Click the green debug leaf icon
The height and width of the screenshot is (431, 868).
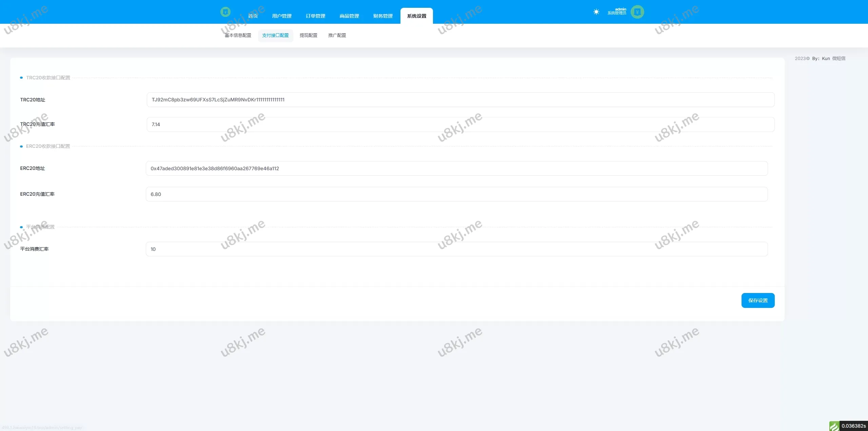(x=834, y=426)
